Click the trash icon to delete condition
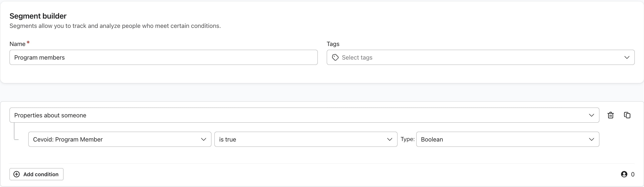 click(x=611, y=115)
